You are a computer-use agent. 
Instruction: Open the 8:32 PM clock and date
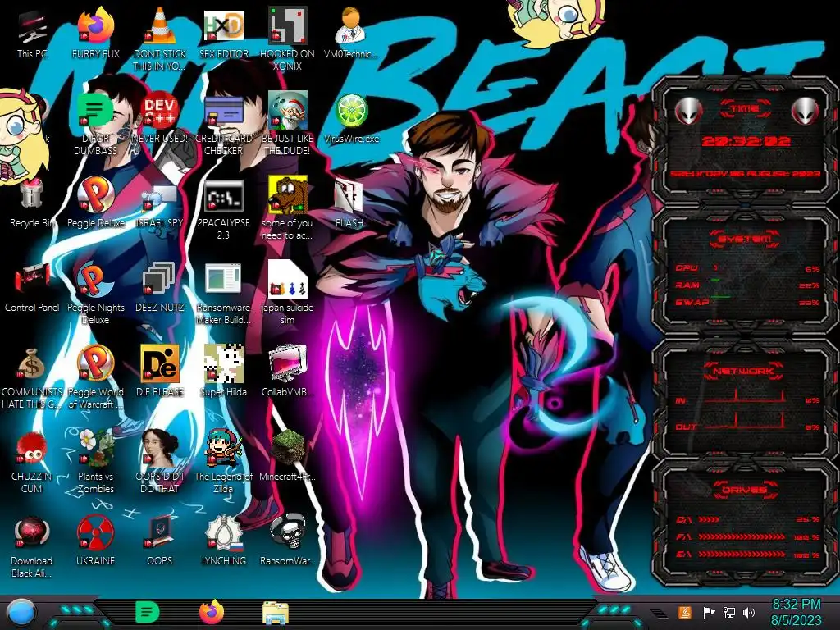point(796,612)
